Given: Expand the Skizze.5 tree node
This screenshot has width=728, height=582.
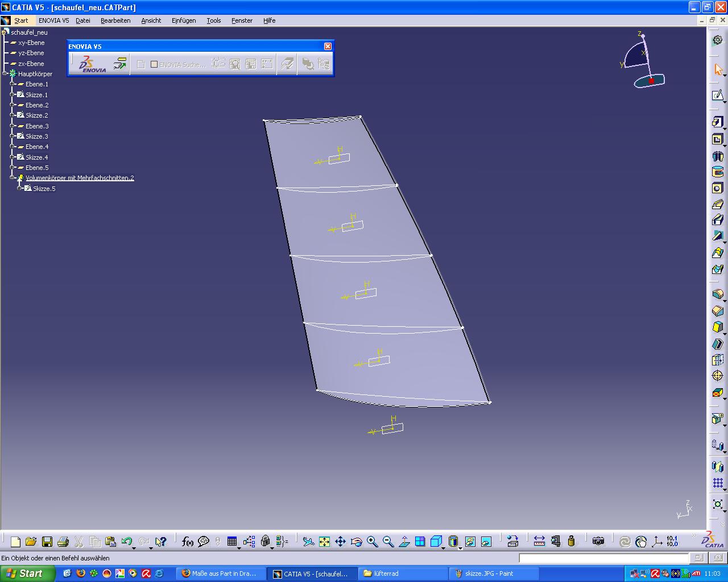Looking at the screenshot, I should click(20, 189).
